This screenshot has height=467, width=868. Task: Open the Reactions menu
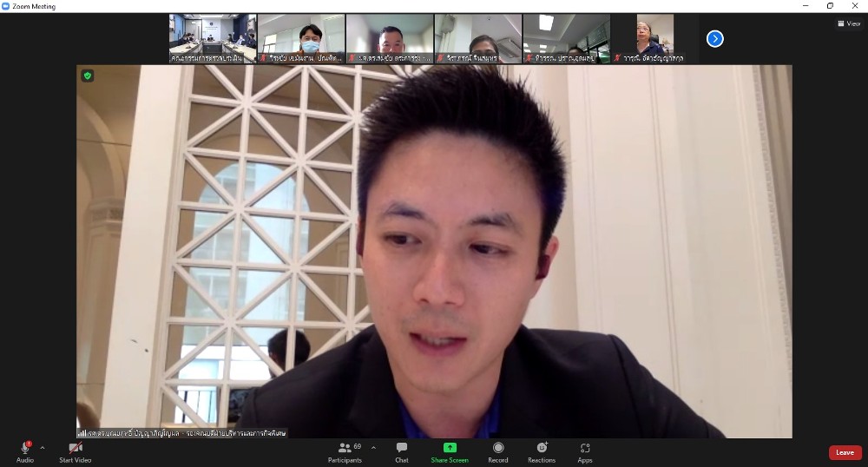point(542,449)
